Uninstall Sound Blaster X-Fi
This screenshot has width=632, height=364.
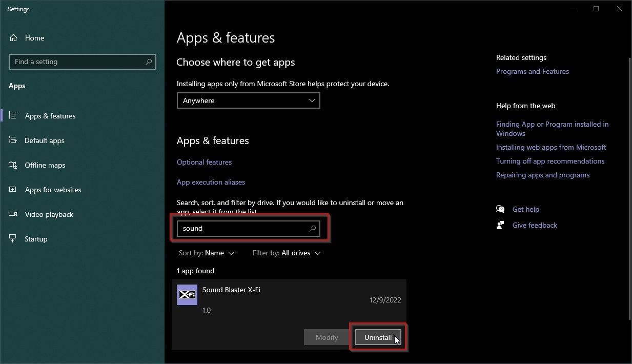pos(378,337)
